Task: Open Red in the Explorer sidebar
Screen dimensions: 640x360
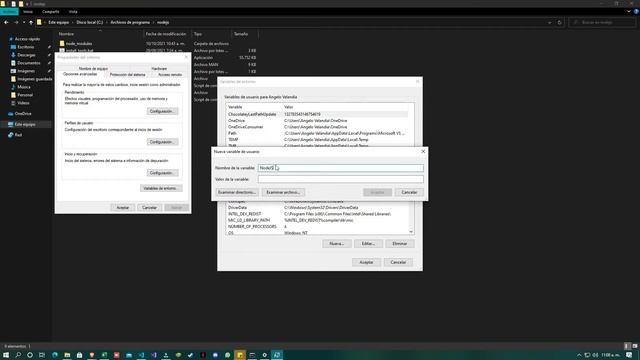Action: coord(18,135)
